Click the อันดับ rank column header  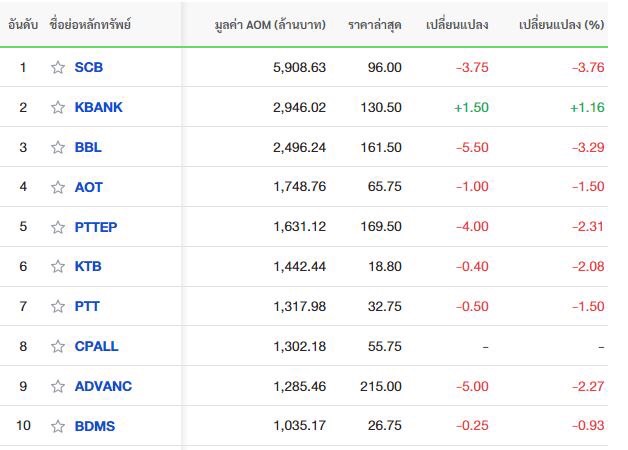click(23, 25)
